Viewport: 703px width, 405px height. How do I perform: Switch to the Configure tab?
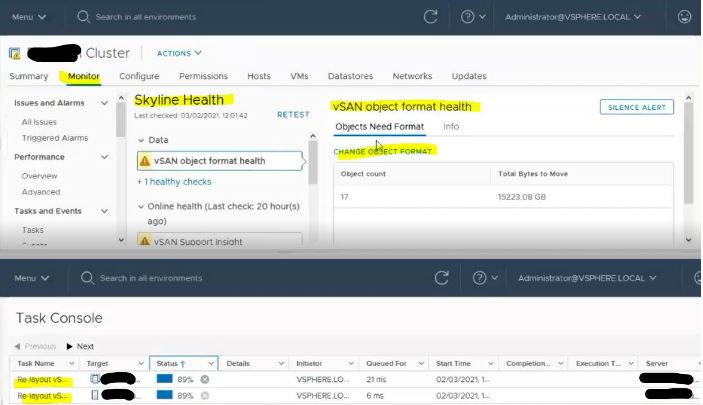pos(139,76)
